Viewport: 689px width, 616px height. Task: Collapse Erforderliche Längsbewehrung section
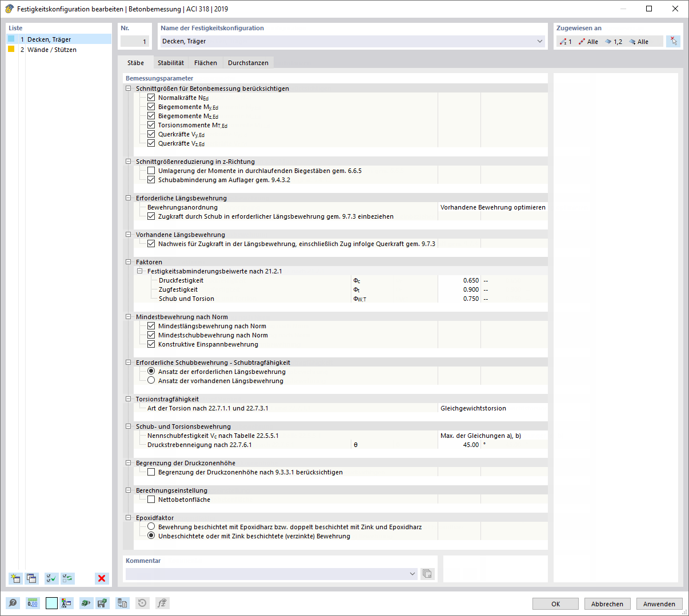[129, 198]
